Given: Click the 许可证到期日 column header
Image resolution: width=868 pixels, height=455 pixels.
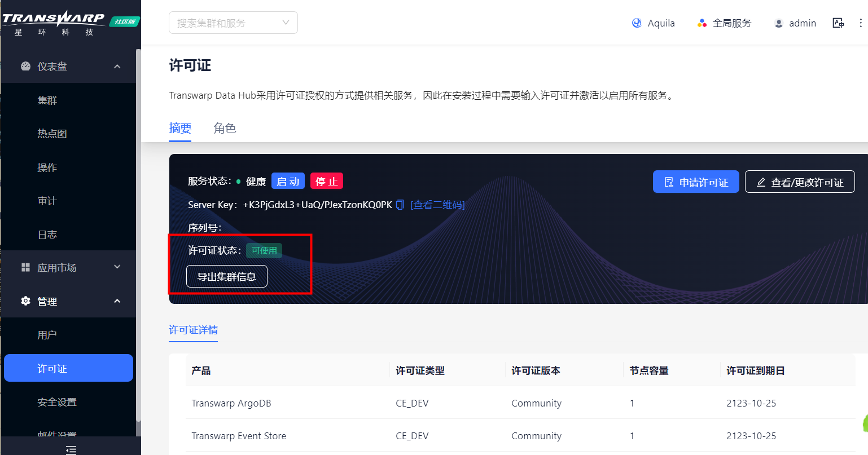Looking at the screenshot, I should click(x=756, y=370).
